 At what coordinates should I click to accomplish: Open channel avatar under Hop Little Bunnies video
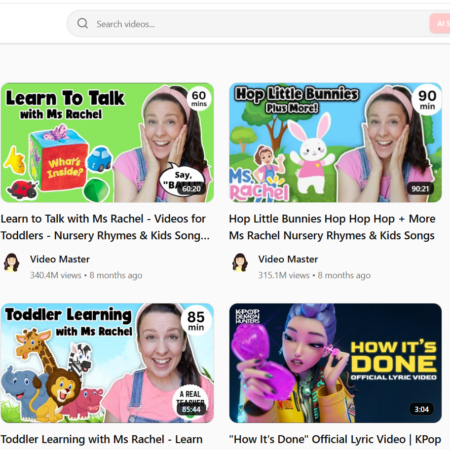[x=240, y=262]
